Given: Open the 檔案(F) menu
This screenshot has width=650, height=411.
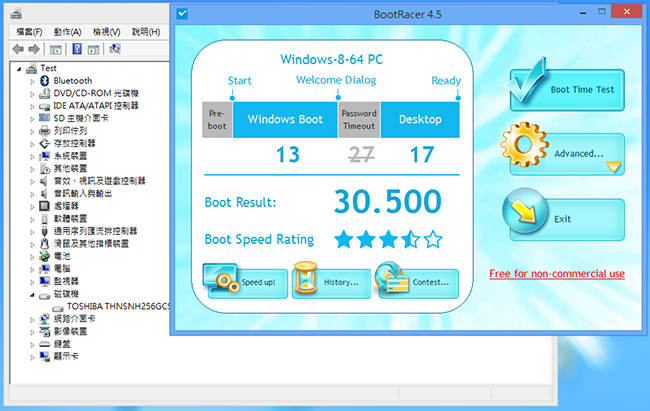Looking at the screenshot, I should (29, 32).
